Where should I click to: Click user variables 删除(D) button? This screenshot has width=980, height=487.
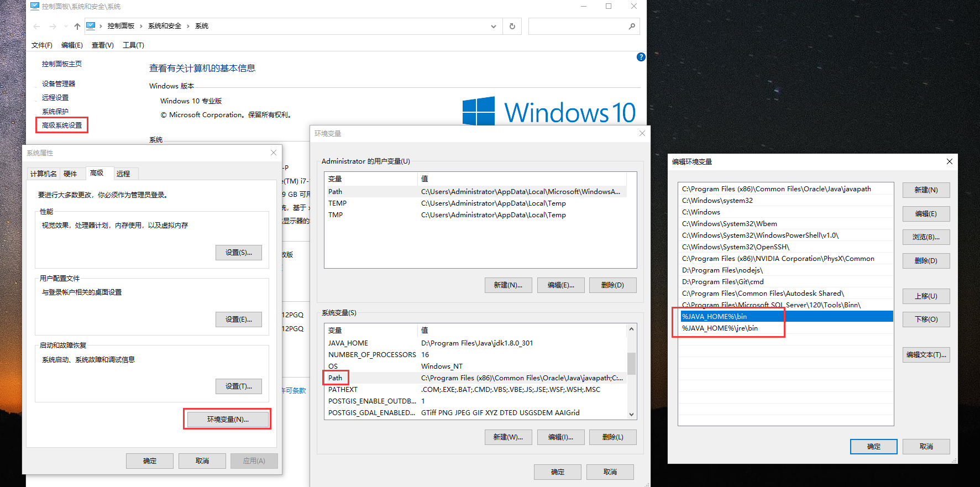[613, 285]
